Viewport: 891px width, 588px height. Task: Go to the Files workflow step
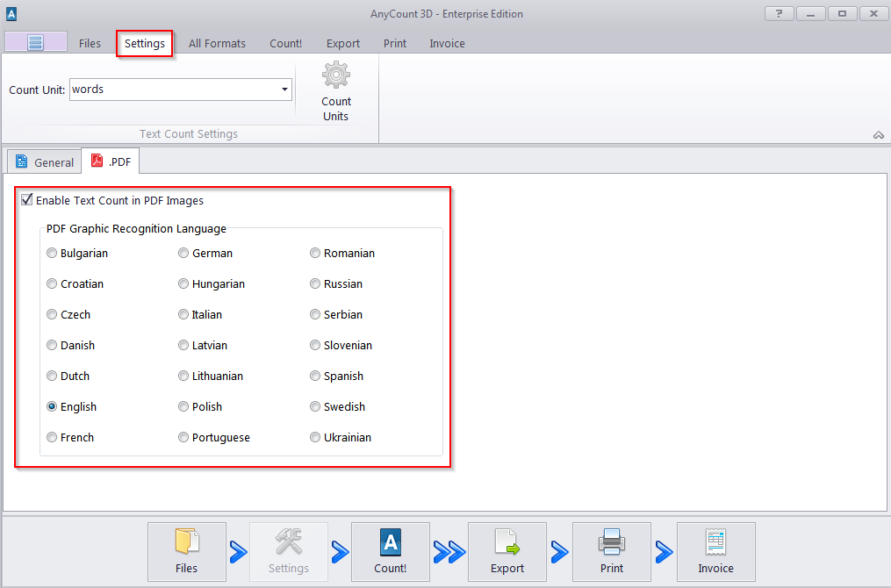click(187, 552)
